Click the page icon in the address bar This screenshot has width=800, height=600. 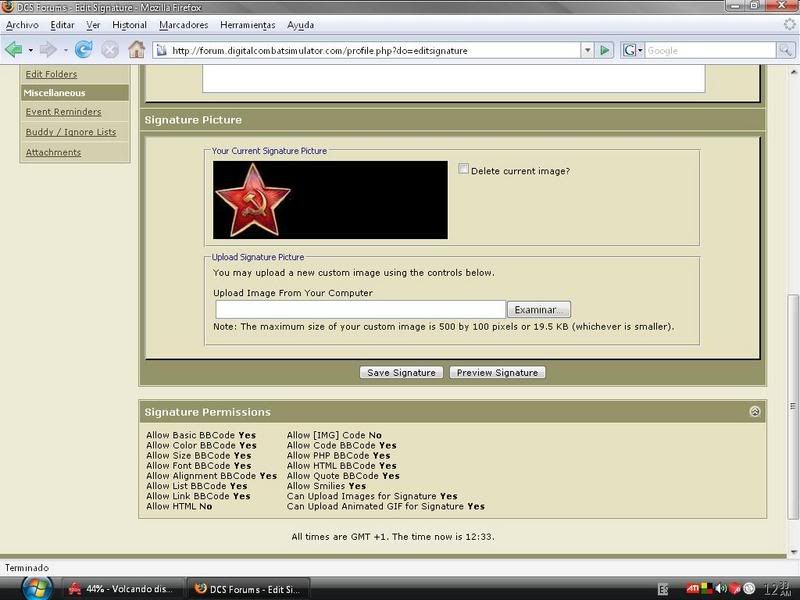(162, 50)
